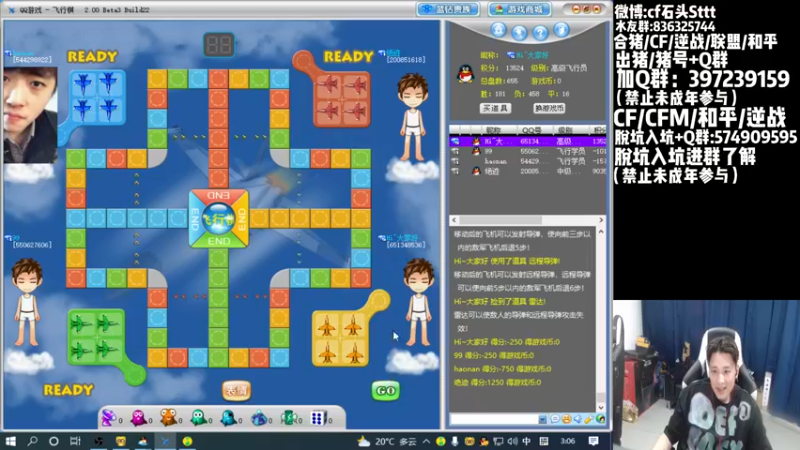Open Task View on taskbar
This screenshot has height=450, width=800.
coord(75,441)
